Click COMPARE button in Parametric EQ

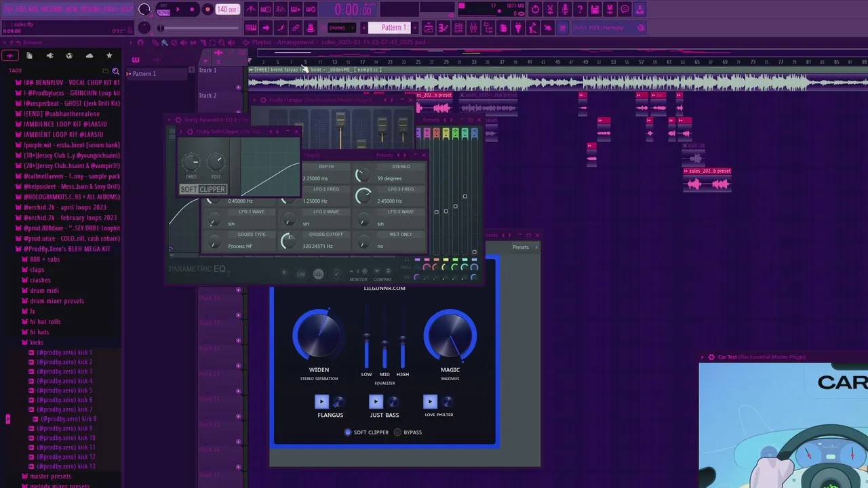coord(382,274)
